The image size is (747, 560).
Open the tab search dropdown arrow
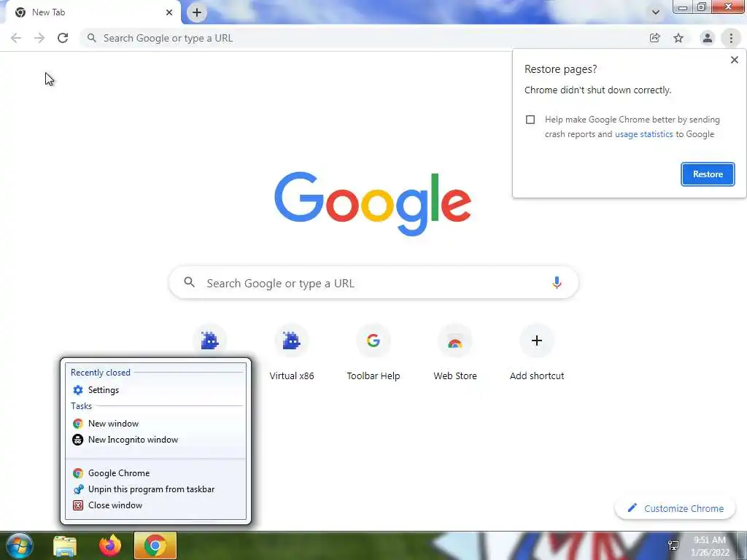tap(656, 12)
